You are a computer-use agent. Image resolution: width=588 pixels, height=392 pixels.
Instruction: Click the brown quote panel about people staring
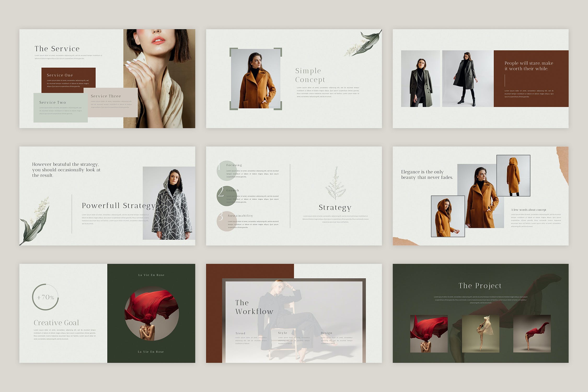click(531, 78)
